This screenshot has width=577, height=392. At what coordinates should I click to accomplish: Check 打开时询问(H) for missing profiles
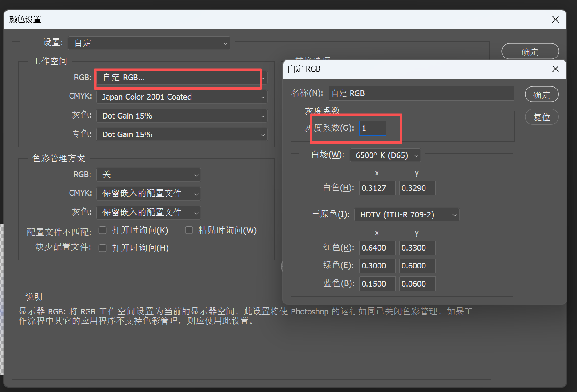coord(103,248)
